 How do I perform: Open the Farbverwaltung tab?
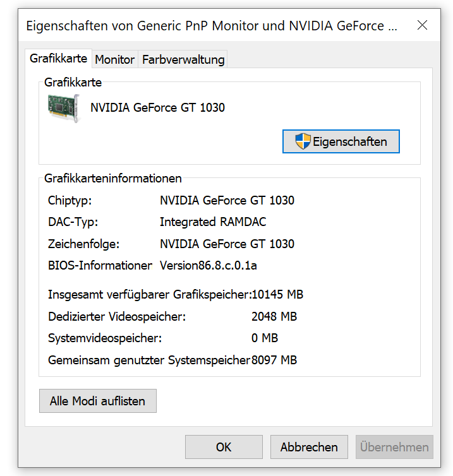pos(183,59)
